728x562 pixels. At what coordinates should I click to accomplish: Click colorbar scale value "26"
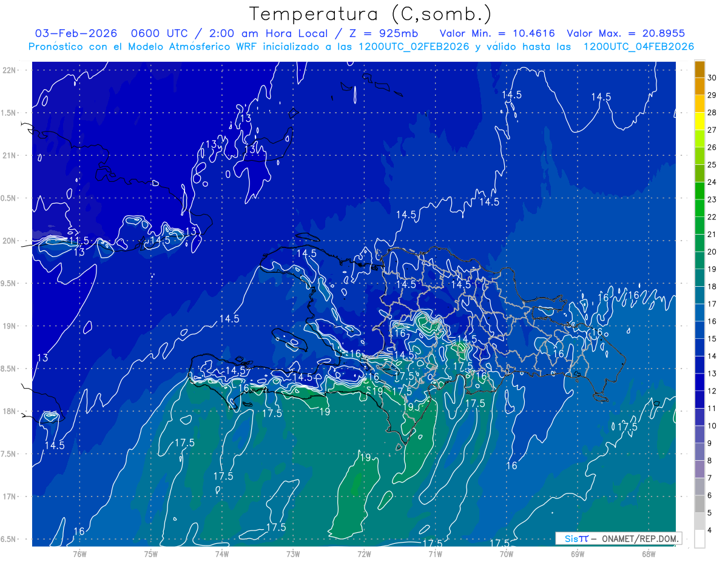point(712,147)
